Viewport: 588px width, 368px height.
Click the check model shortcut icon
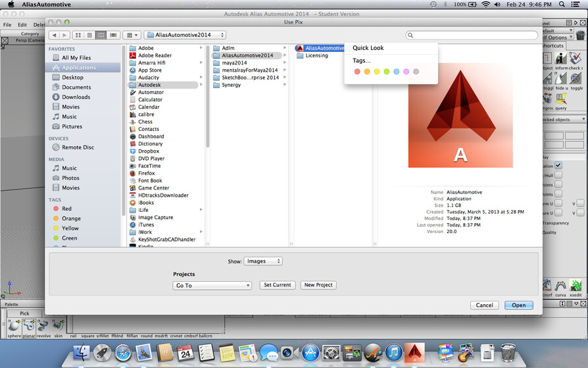click(576, 58)
